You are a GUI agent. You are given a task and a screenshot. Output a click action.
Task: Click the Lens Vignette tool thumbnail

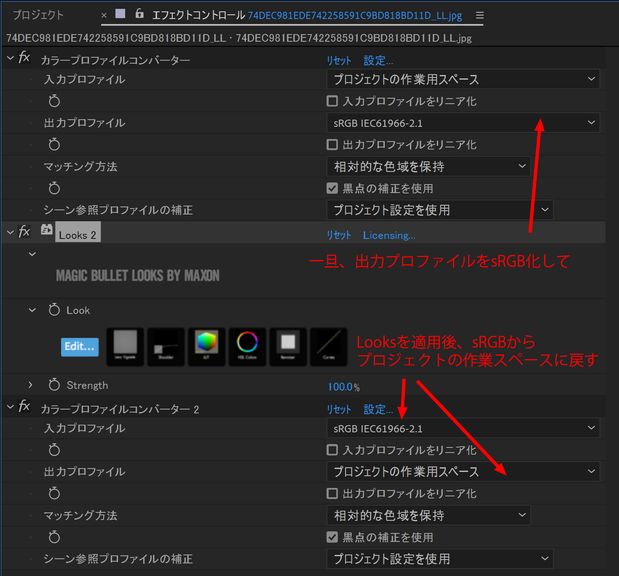pyautogui.click(x=125, y=347)
